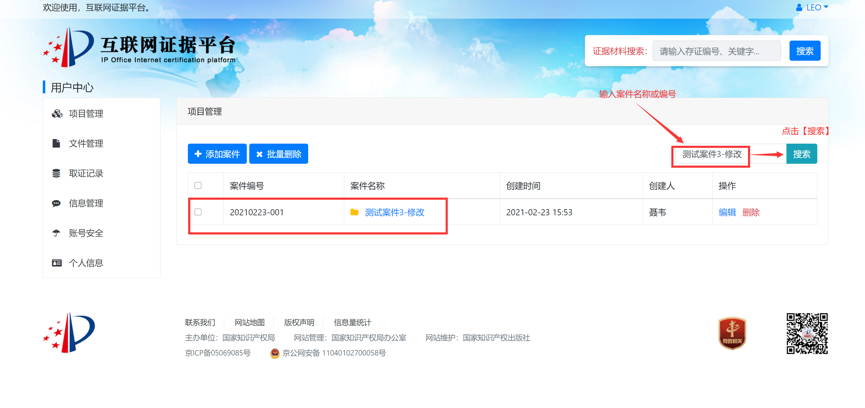The width and height of the screenshot is (865, 408).
Task: Click the case name search field
Action: click(711, 155)
